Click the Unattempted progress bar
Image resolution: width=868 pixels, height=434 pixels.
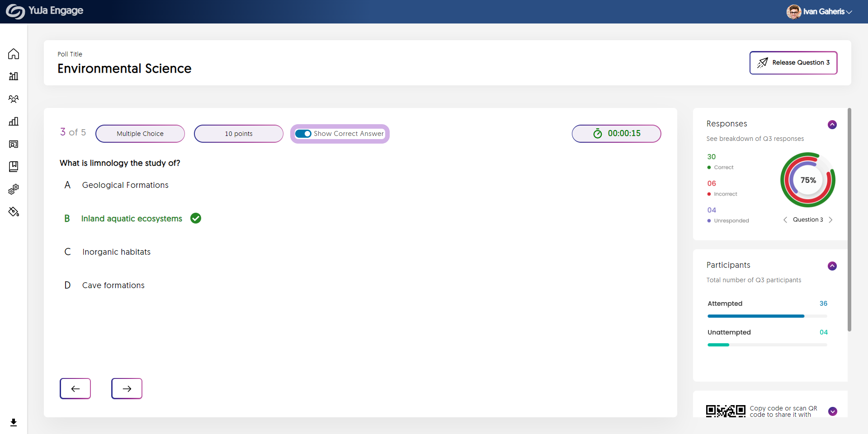pos(767,345)
